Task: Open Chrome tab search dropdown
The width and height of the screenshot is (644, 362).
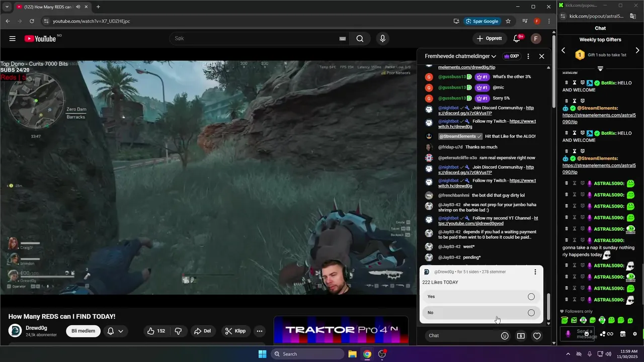Action: (7, 7)
